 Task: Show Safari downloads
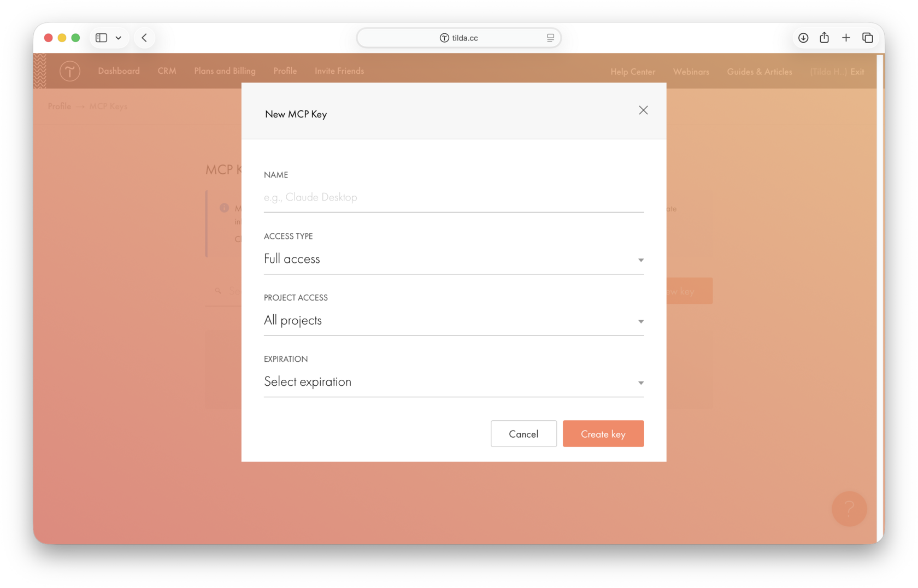coord(803,38)
